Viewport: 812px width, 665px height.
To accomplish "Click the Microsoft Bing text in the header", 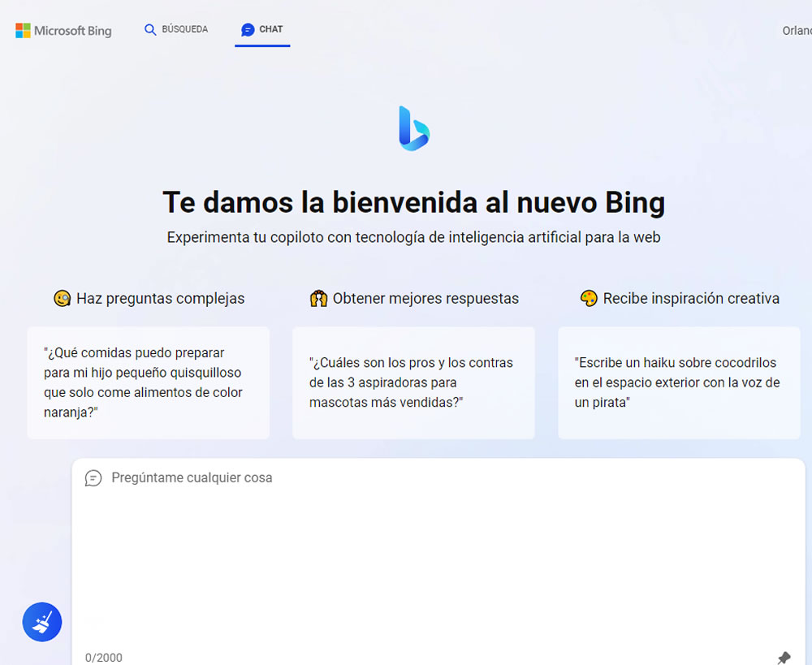I will [73, 31].
